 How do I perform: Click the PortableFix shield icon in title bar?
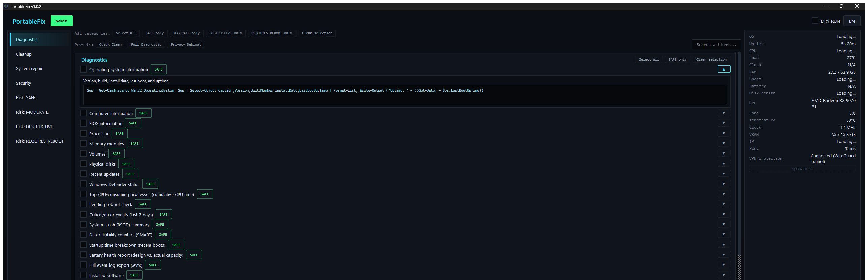[6, 6]
